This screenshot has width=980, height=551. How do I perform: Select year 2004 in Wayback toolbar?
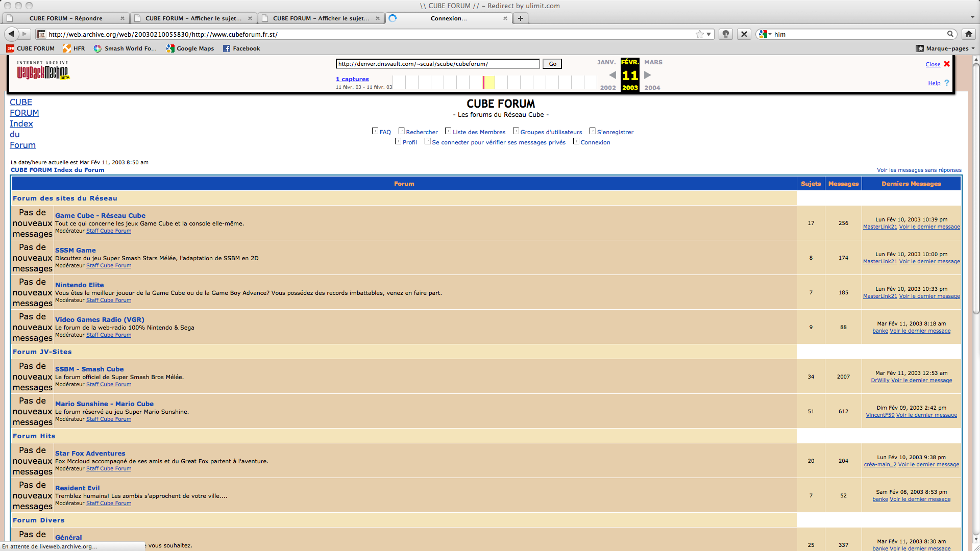click(652, 88)
